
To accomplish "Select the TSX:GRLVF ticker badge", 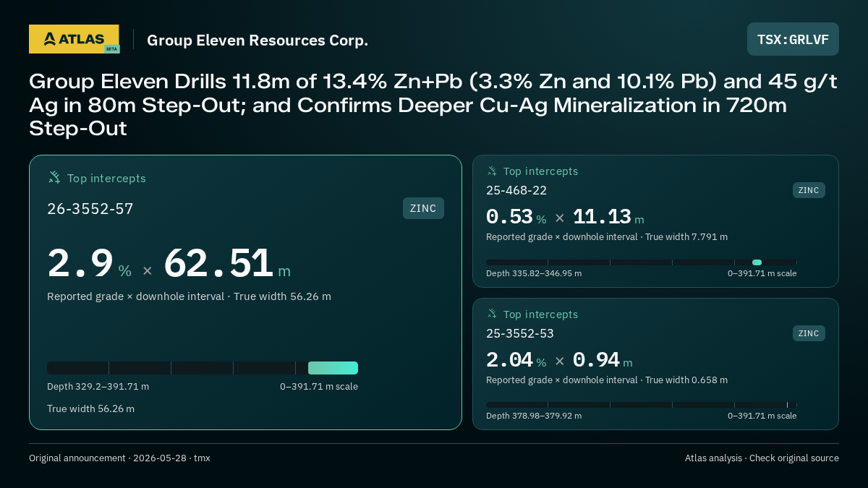I will pyautogui.click(x=793, y=39).
